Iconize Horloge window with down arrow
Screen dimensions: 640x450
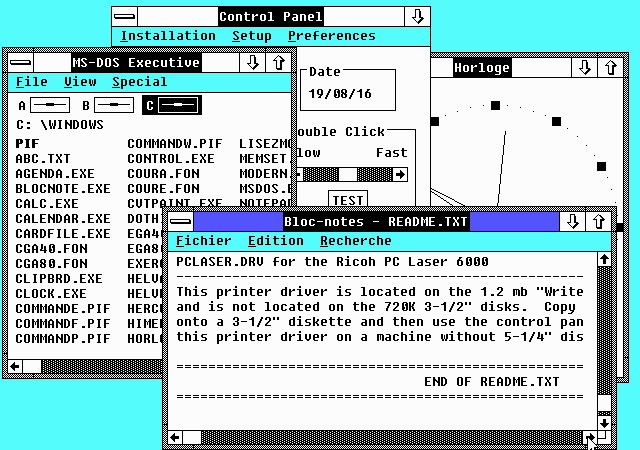click(584, 67)
